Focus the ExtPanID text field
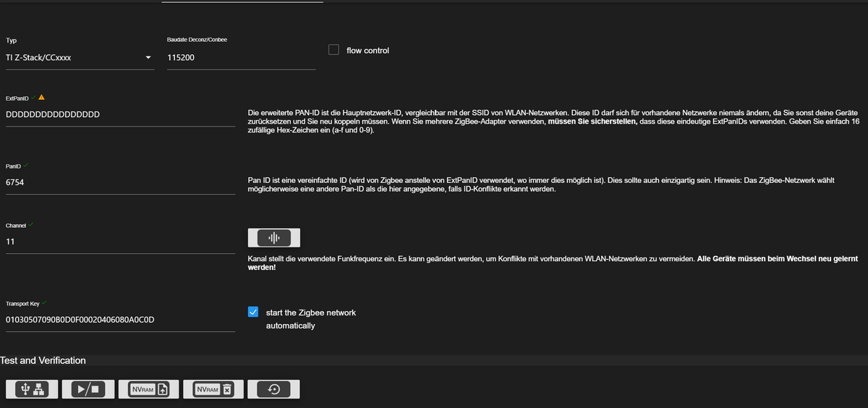Image resolution: width=868 pixels, height=408 pixels. pyautogui.click(x=120, y=114)
